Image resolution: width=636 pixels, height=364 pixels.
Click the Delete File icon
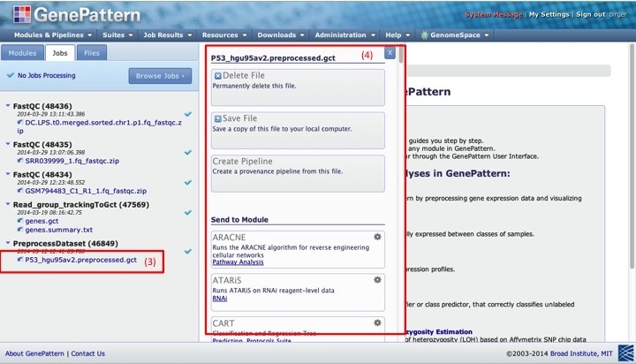point(218,76)
